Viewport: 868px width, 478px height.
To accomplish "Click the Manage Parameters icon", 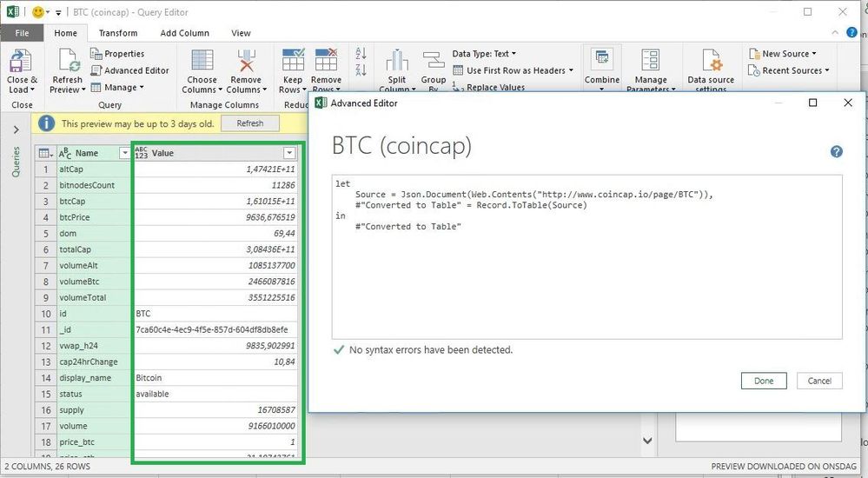I will click(651, 60).
